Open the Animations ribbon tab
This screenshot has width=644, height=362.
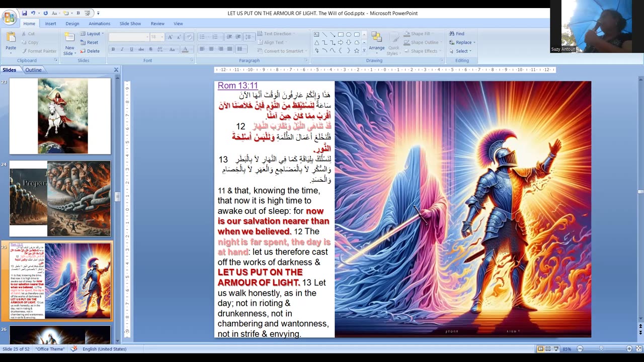tap(100, 24)
